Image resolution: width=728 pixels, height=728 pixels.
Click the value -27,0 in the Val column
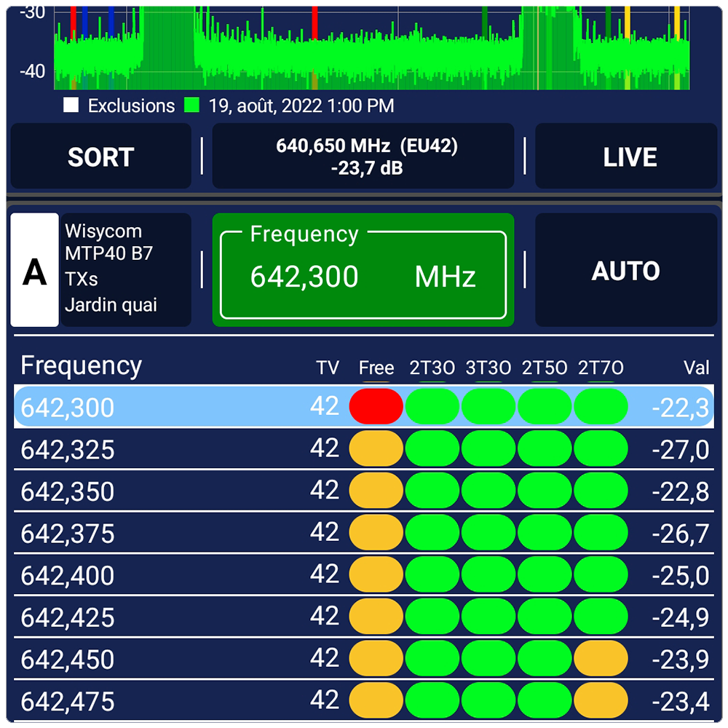[681, 450]
